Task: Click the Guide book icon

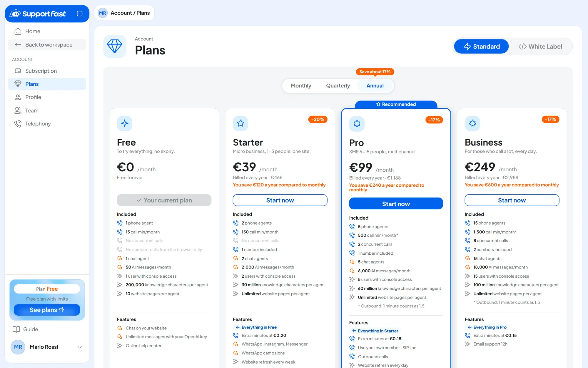Action: 16,329
